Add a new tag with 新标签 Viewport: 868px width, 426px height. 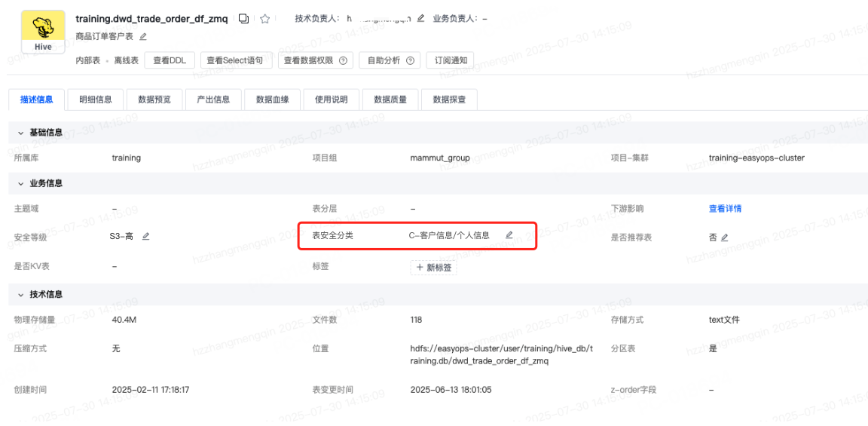433,268
